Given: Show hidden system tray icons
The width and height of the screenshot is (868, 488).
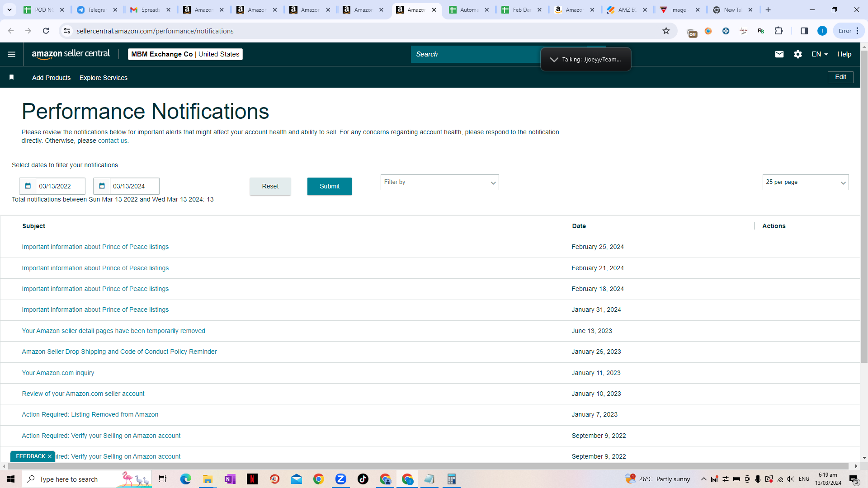Looking at the screenshot, I should pos(703,479).
